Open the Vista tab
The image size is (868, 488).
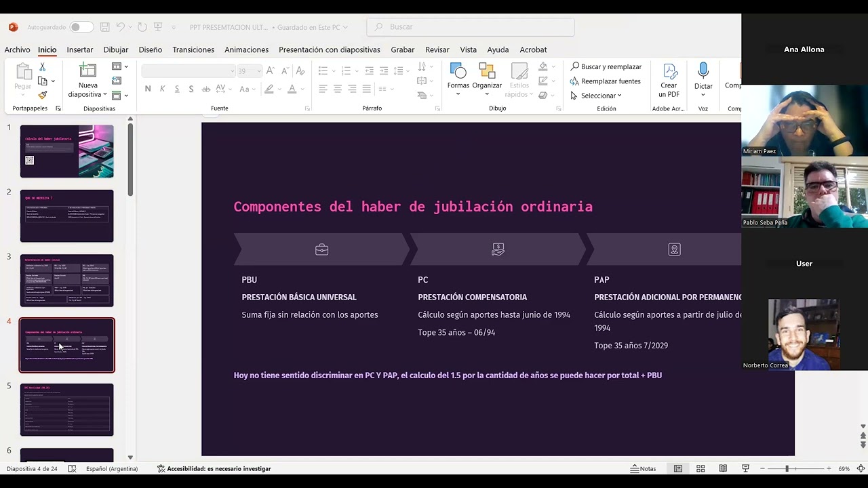point(468,49)
